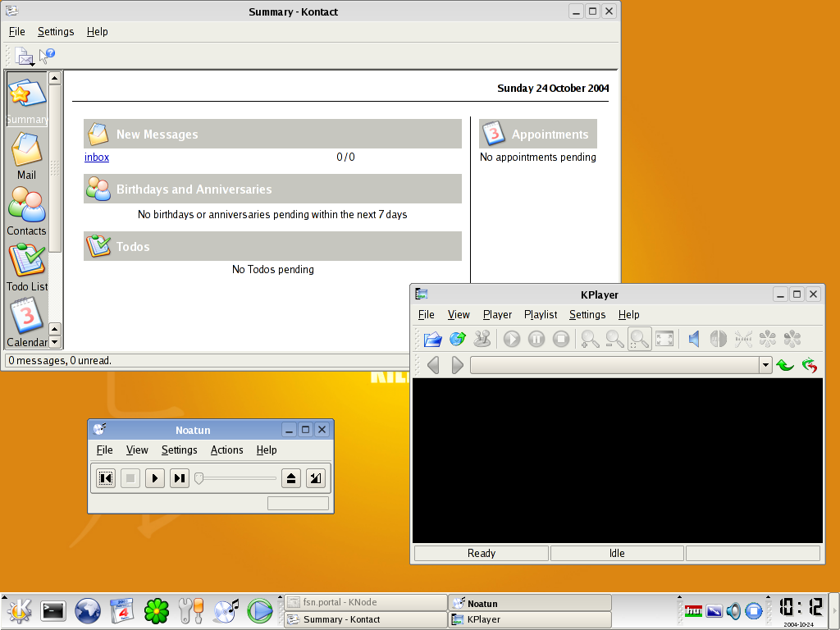
Task: Click the hu keyboard layout tray icon
Action: click(693, 610)
